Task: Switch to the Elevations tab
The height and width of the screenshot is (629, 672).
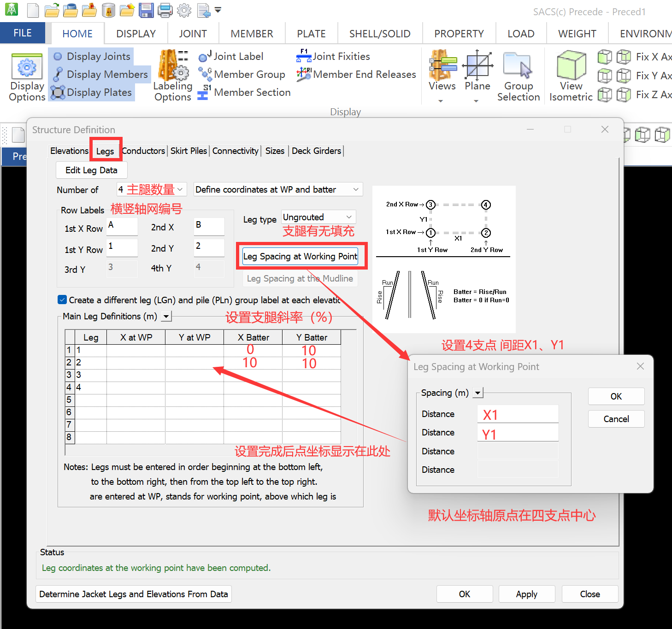Action: click(x=69, y=151)
